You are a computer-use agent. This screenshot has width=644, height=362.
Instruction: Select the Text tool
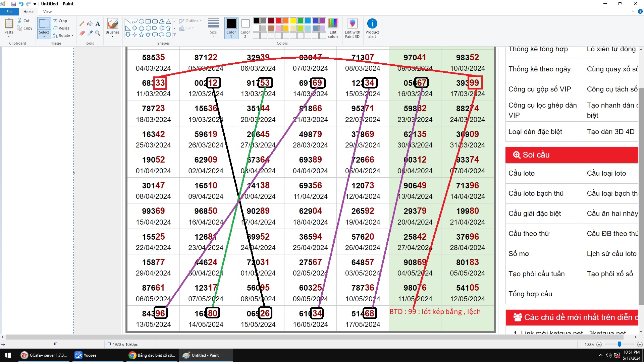click(98, 24)
